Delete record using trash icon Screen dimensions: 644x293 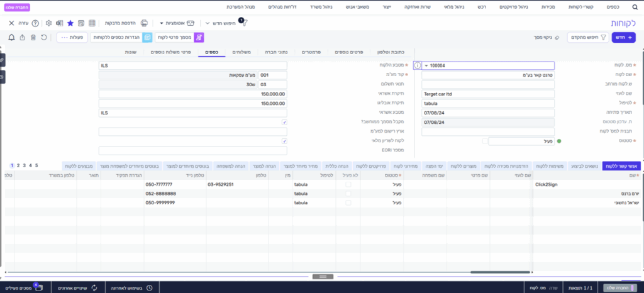click(33, 37)
